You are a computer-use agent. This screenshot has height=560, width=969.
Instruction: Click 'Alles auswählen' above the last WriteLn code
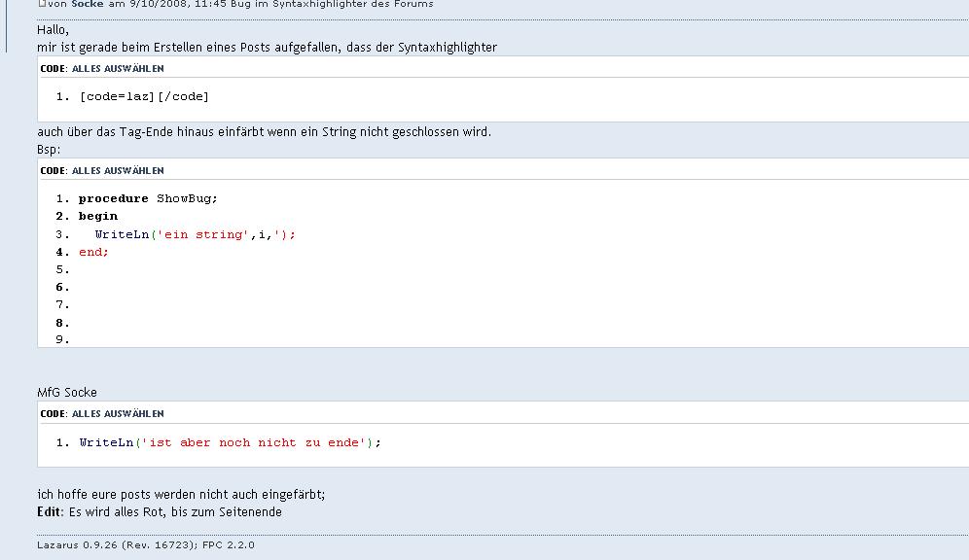(118, 414)
